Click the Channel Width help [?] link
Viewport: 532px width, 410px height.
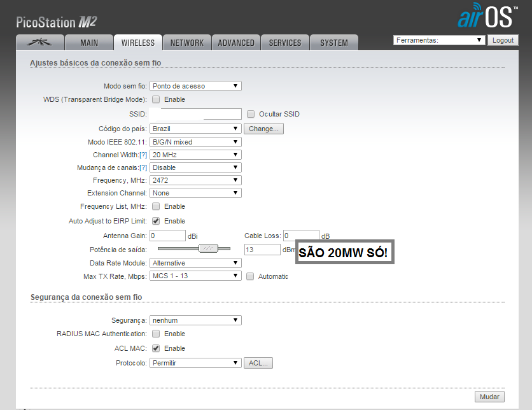tap(143, 155)
